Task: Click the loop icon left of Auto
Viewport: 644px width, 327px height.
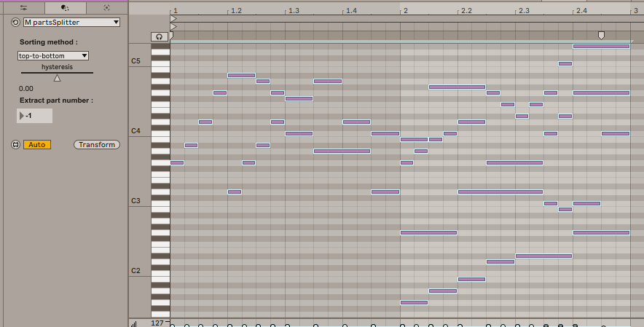Action: [x=15, y=145]
